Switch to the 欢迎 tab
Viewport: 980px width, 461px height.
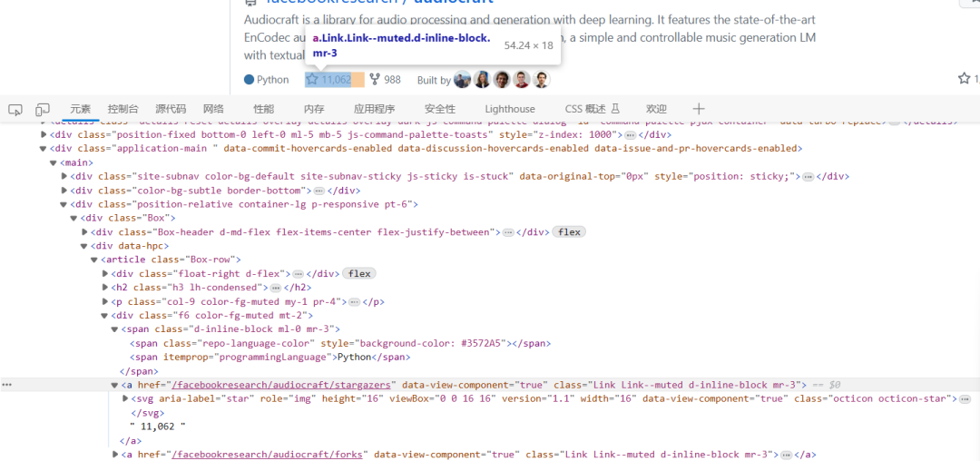click(656, 109)
